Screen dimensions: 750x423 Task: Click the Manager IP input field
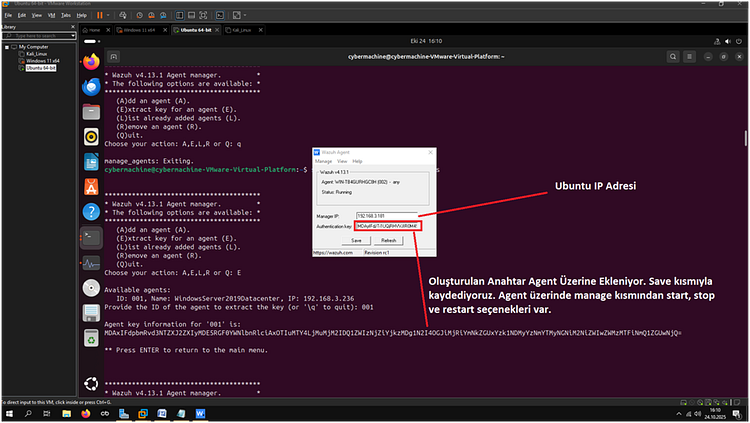tap(386, 216)
